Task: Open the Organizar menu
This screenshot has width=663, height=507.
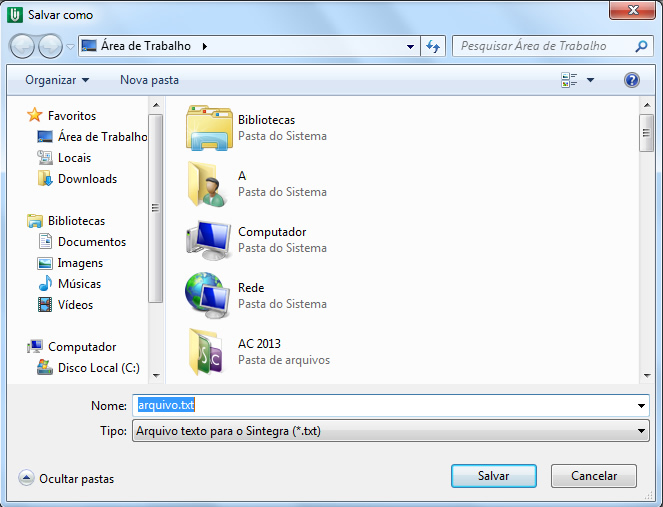Action: pyautogui.click(x=57, y=80)
